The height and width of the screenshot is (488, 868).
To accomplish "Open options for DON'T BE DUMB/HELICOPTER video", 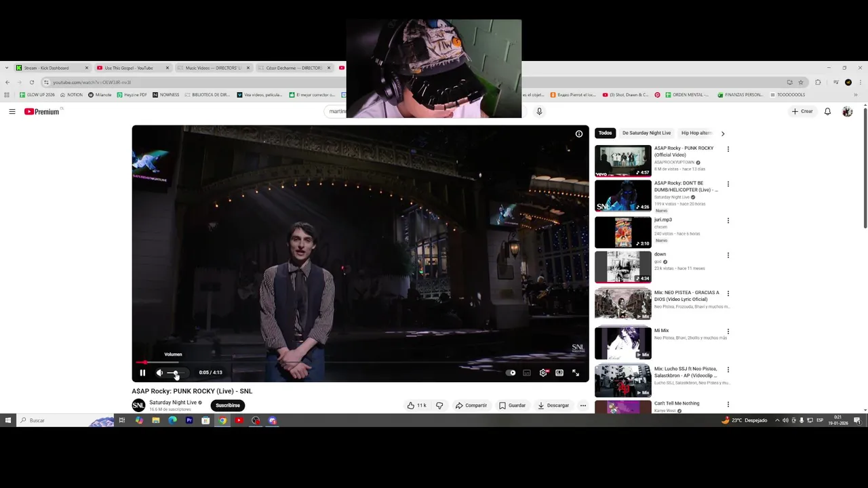I will [x=728, y=184].
